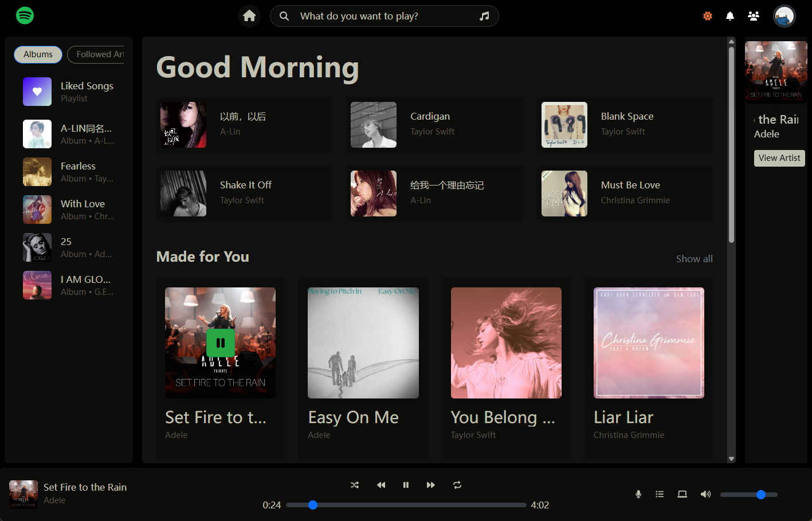This screenshot has height=521, width=812.
Task: Click Taylor Swift under Cardigan
Action: [432, 132]
